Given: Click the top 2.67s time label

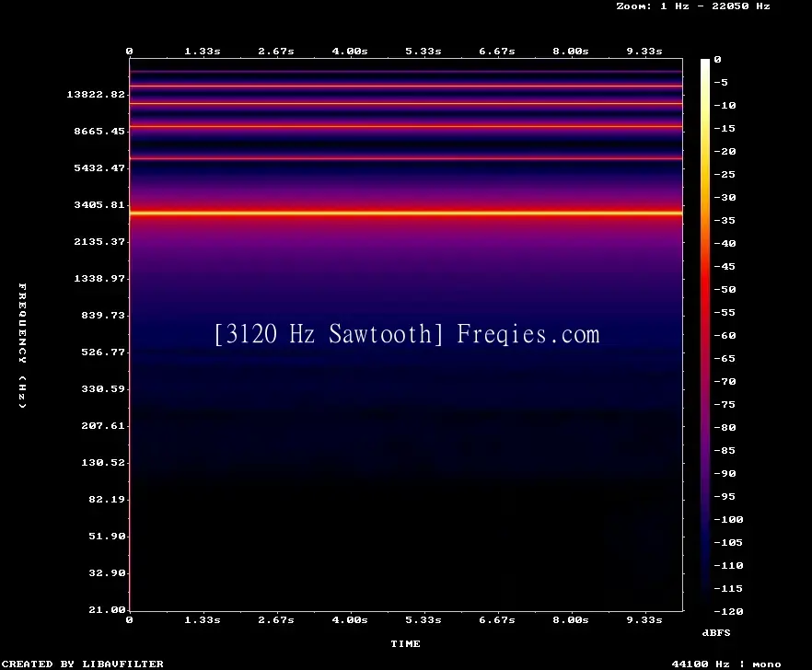Looking at the screenshot, I should coord(276,51).
